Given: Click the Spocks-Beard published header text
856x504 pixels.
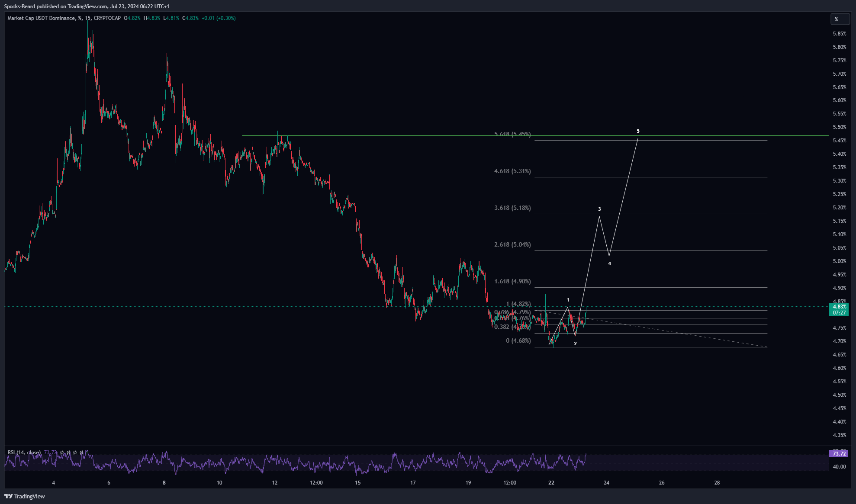Looking at the screenshot, I should tap(87, 6).
